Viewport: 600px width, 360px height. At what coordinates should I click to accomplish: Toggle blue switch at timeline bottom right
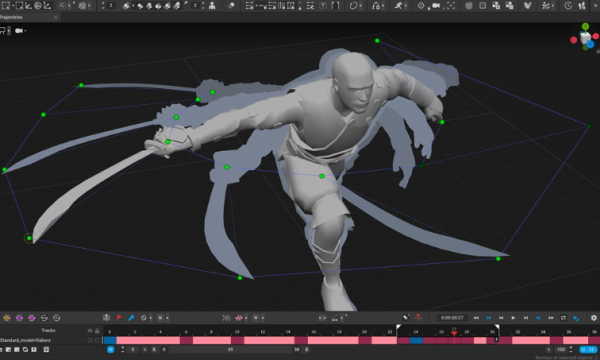588,349
